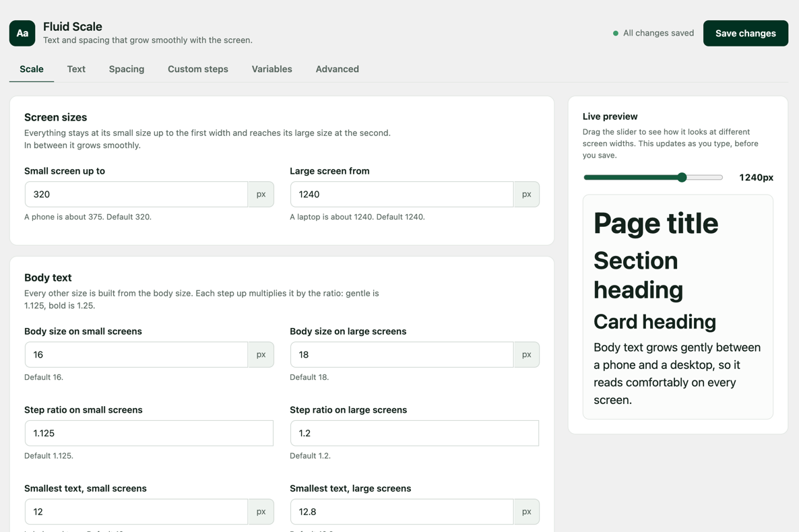Click the Section heading preview text
The height and width of the screenshot is (532, 799).
pyautogui.click(x=638, y=275)
